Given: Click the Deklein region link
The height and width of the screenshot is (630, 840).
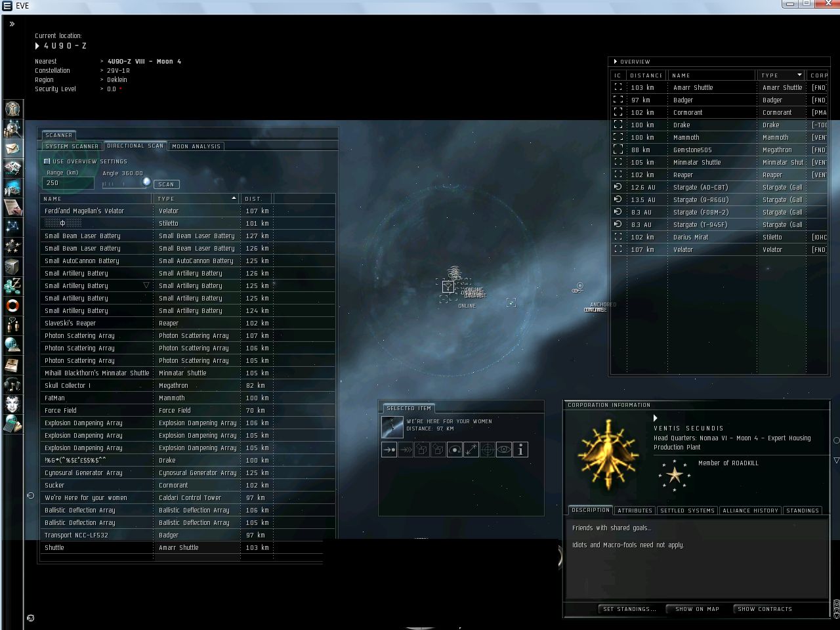Looking at the screenshot, I should point(117,80).
